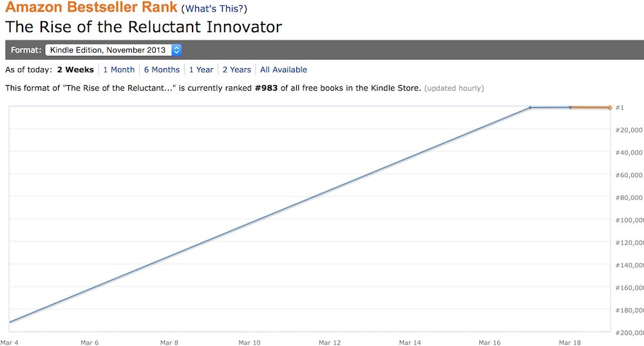
Task: Show All Available rank history
Action: click(x=283, y=70)
